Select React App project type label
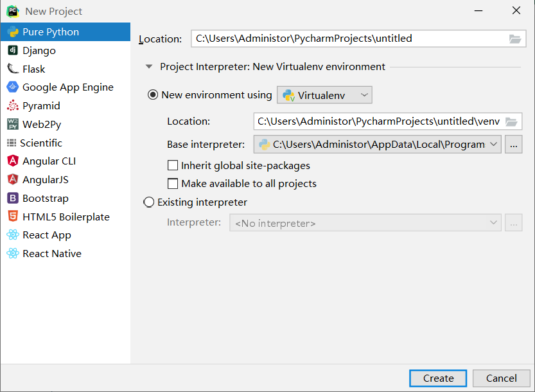The height and width of the screenshot is (392, 535). (47, 235)
